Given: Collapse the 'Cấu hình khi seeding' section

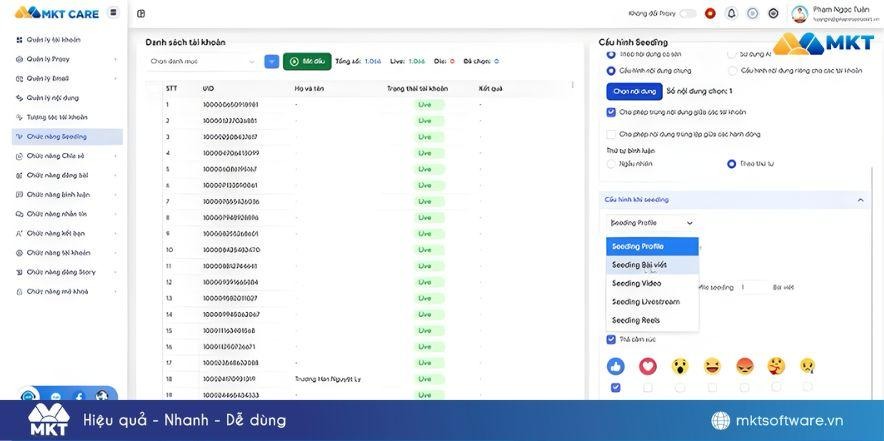Looking at the screenshot, I should pos(860,200).
